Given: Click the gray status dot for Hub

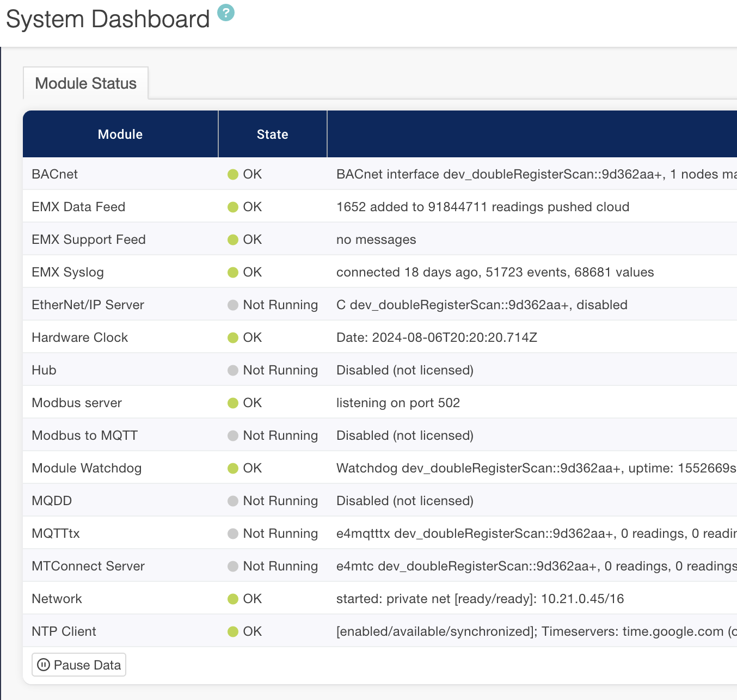Looking at the screenshot, I should tap(233, 370).
